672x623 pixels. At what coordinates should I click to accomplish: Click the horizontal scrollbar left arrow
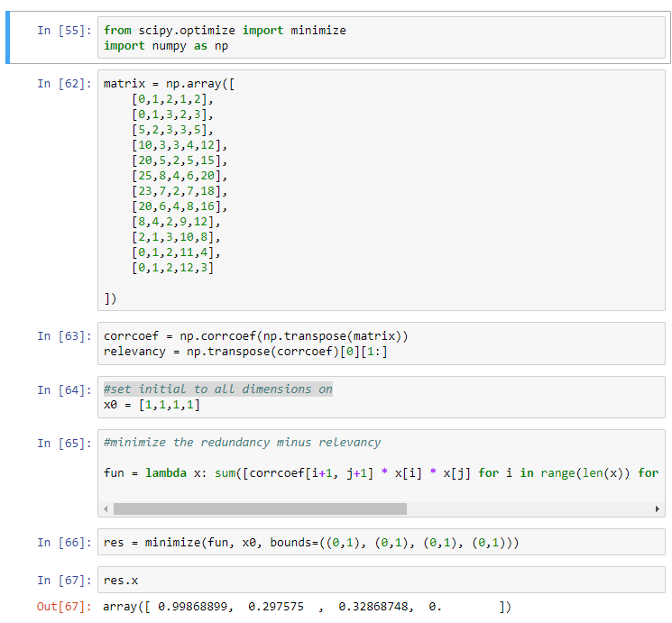click(107, 508)
